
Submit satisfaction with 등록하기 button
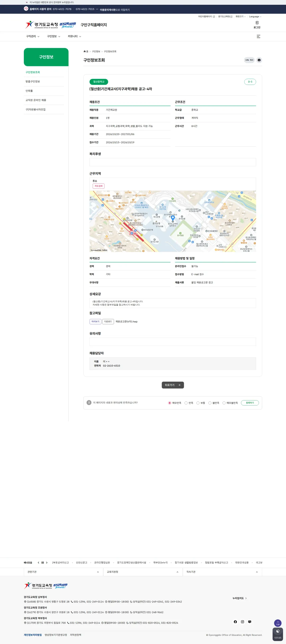tap(250, 403)
